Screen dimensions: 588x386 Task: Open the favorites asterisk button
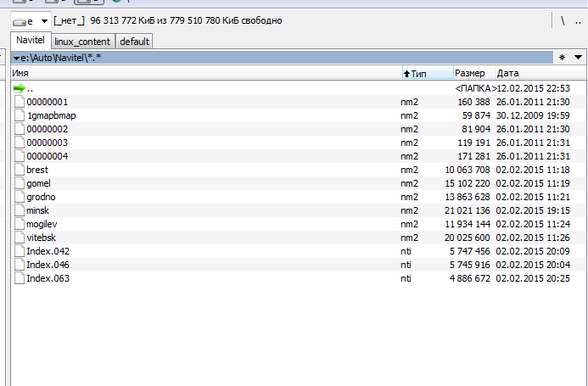click(x=562, y=58)
